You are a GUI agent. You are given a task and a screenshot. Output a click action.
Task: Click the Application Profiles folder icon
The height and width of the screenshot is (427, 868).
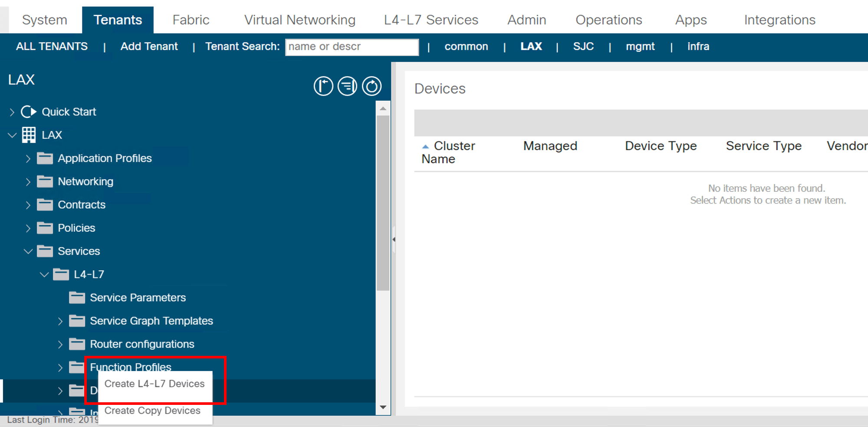pyautogui.click(x=45, y=158)
